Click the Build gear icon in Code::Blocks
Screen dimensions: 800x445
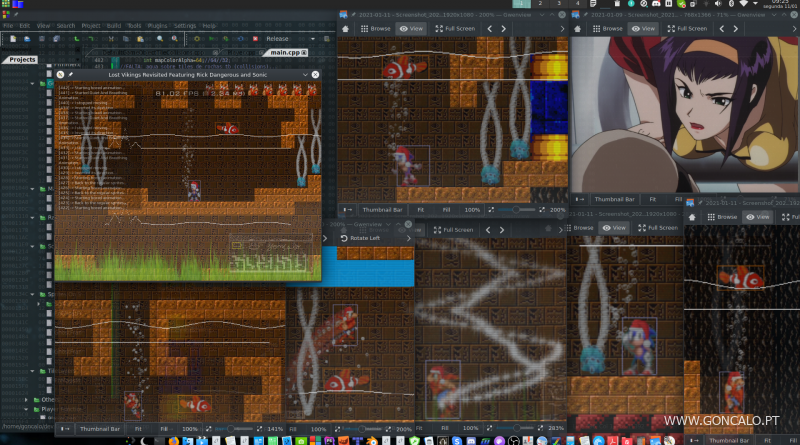coord(197,39)
